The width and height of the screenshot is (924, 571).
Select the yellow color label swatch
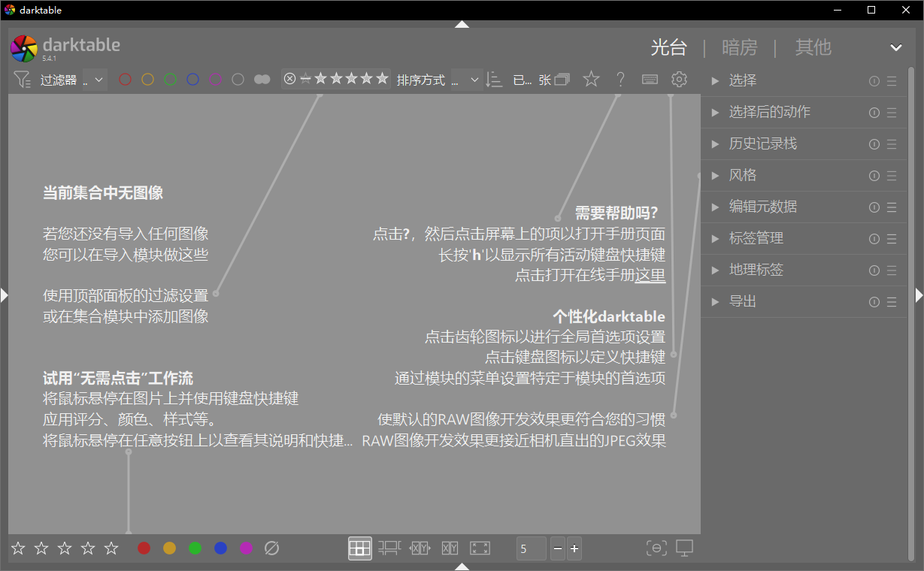coord(169,548)
